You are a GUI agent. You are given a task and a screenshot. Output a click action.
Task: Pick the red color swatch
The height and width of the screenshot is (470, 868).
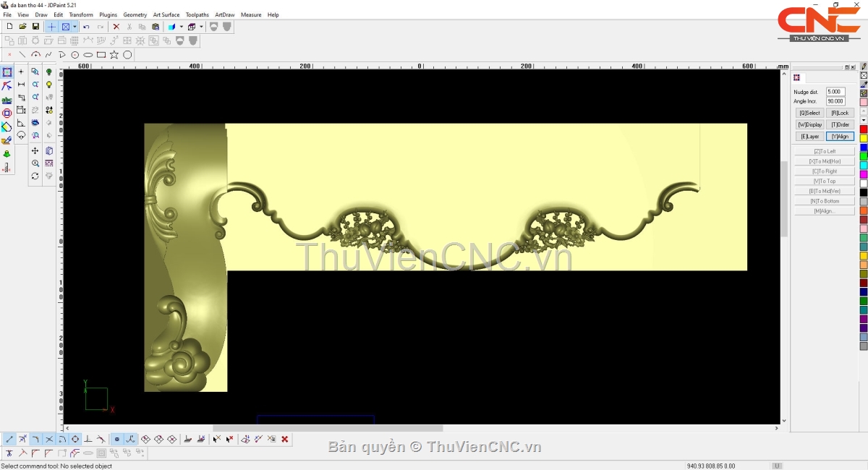(x=863, y=129)
